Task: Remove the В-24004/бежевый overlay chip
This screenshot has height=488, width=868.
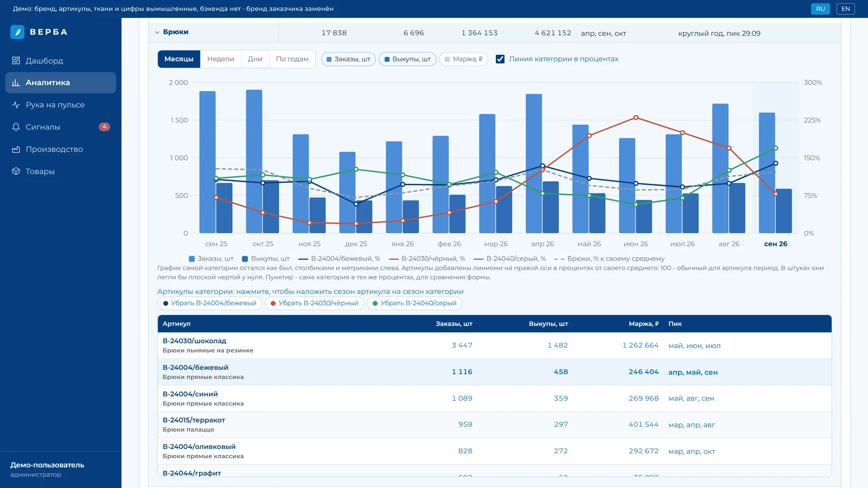Action: coord(209,303)
